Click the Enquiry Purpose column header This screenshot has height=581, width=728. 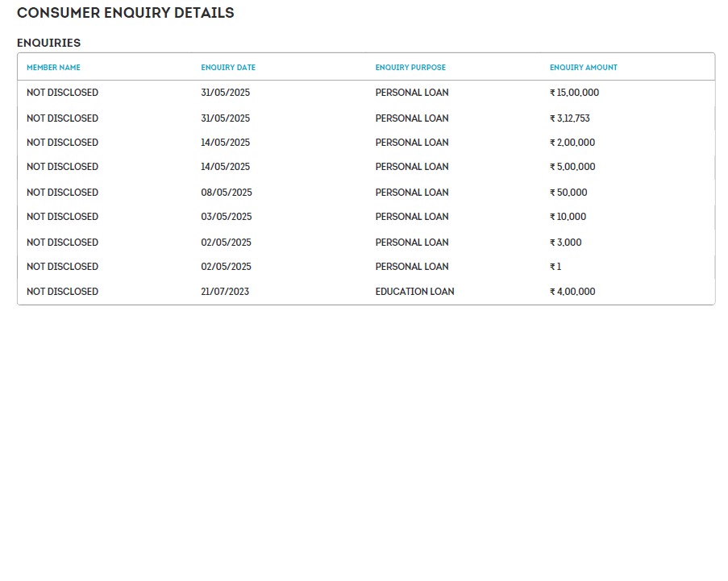(410, 68)
